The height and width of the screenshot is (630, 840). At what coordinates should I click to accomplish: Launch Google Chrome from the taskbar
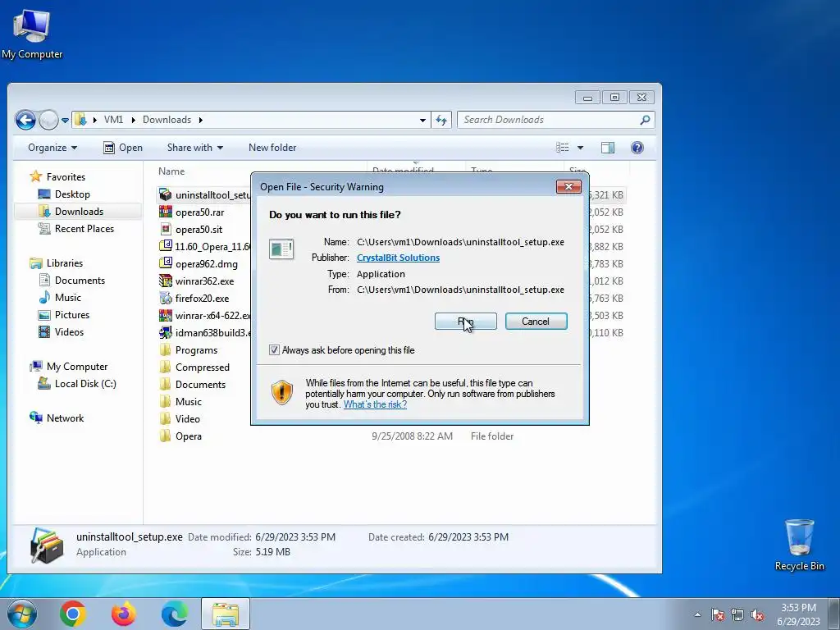pyautogui.click(x=73, y=614)
